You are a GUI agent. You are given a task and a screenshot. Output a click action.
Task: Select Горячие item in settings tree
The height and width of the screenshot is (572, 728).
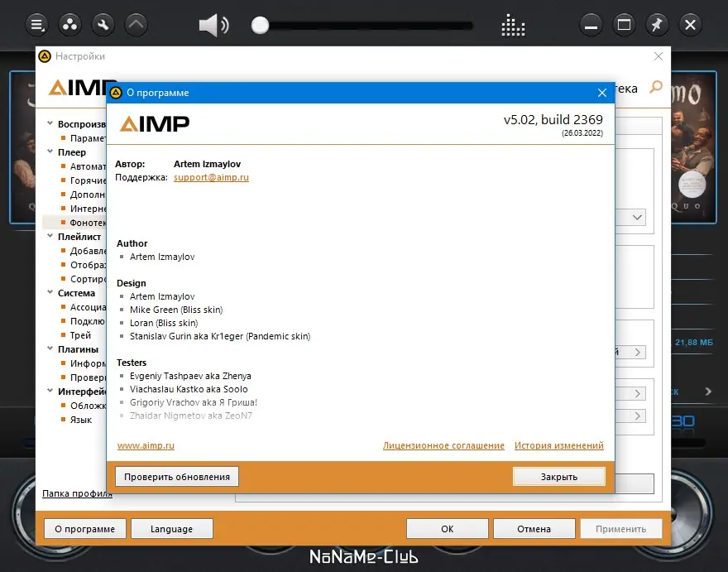pyautogui.click(x=88, y=180)
